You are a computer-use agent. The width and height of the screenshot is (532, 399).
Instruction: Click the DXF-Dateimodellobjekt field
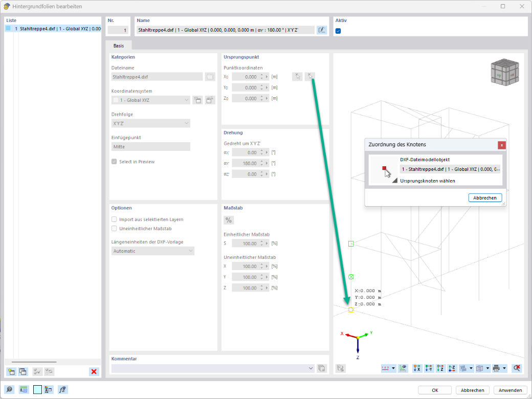[x=450, y=169]
